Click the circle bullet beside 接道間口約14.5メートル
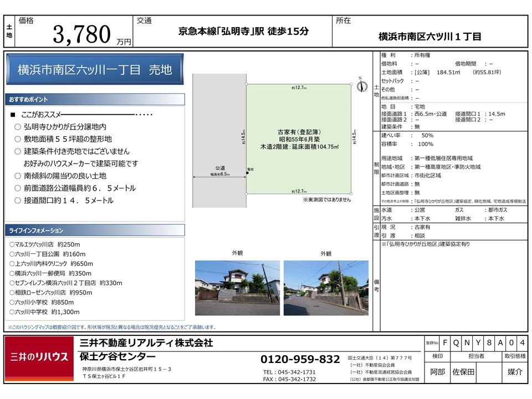 (x=18, y=200)
